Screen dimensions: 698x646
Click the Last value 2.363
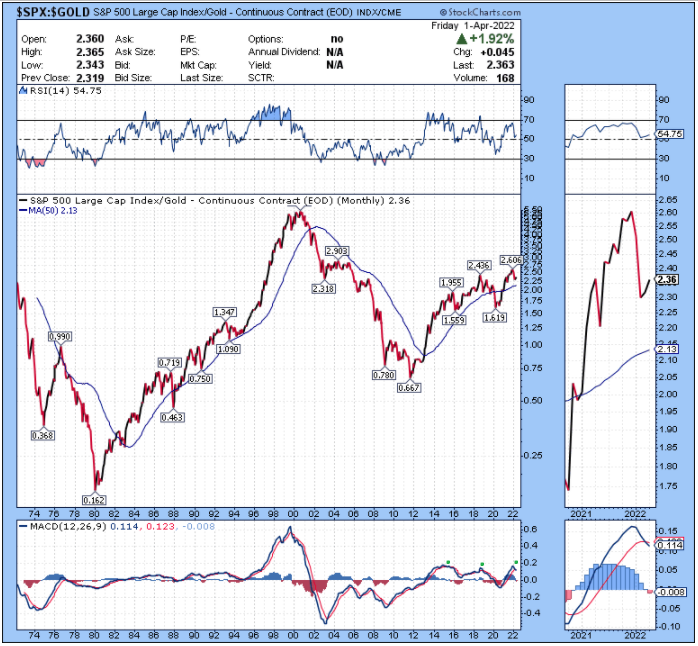point(500,65)
